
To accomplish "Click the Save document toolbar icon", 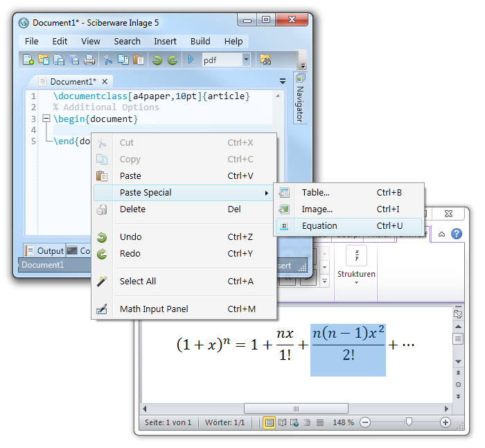I will 59,60.
